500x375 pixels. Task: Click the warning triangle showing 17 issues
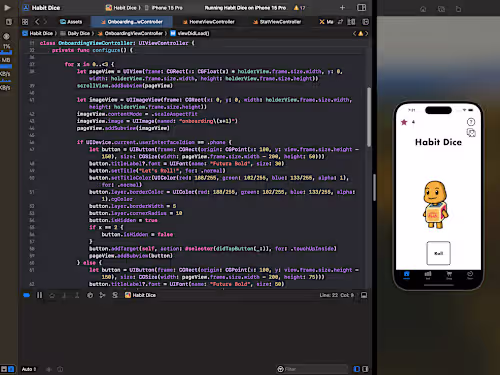click(x=299, y=8)
